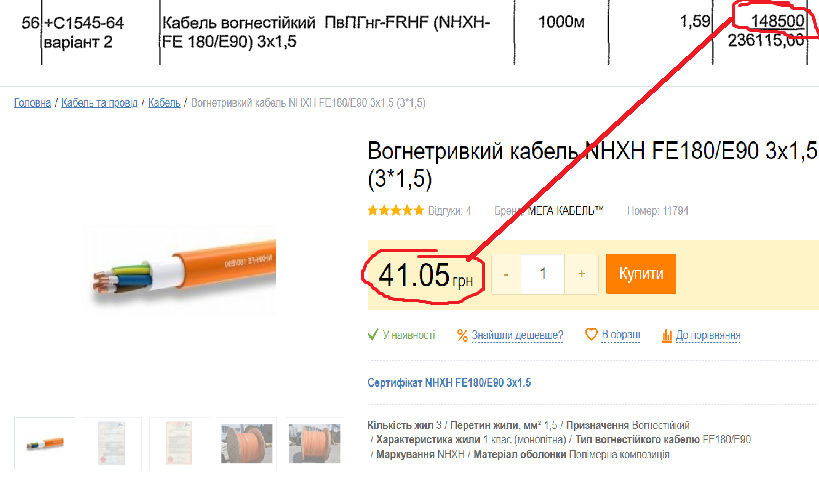Increase quantity with the plus button
Image resolution: width=819 pixels, height=489 pixels.
point(581,274)
